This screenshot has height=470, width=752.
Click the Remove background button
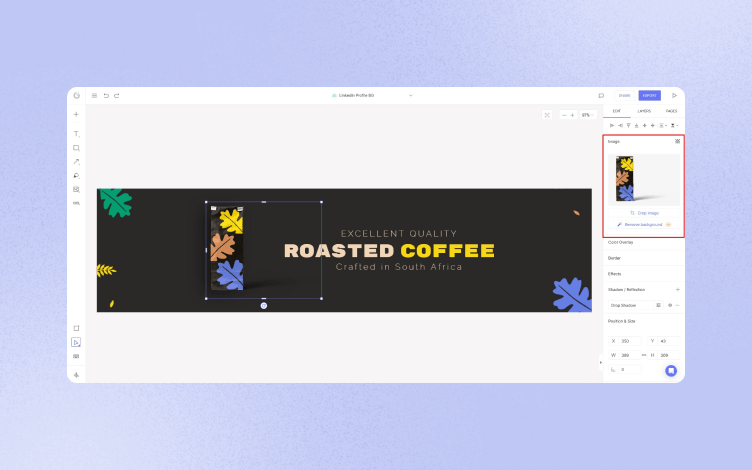tap(644, 224)
